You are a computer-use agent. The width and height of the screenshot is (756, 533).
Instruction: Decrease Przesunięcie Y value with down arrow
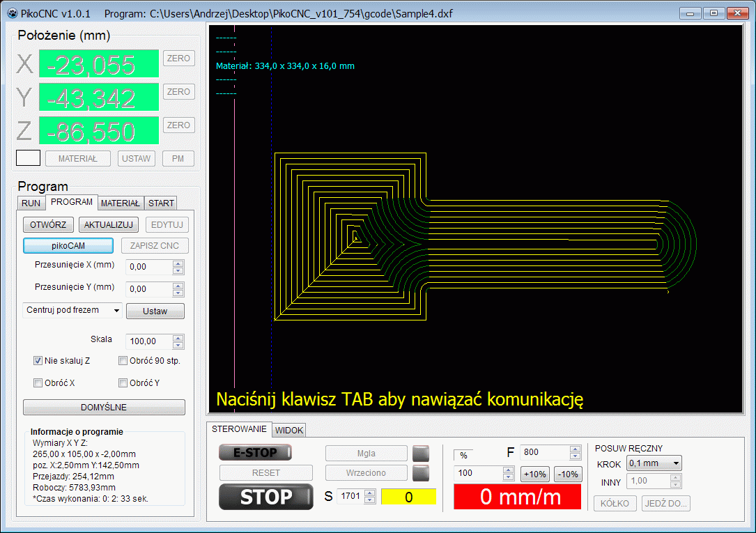(x=178, y=293)
